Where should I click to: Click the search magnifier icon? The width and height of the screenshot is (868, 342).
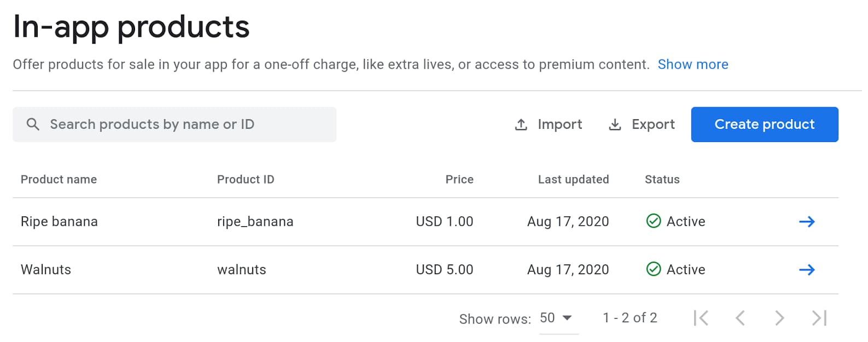33,124
